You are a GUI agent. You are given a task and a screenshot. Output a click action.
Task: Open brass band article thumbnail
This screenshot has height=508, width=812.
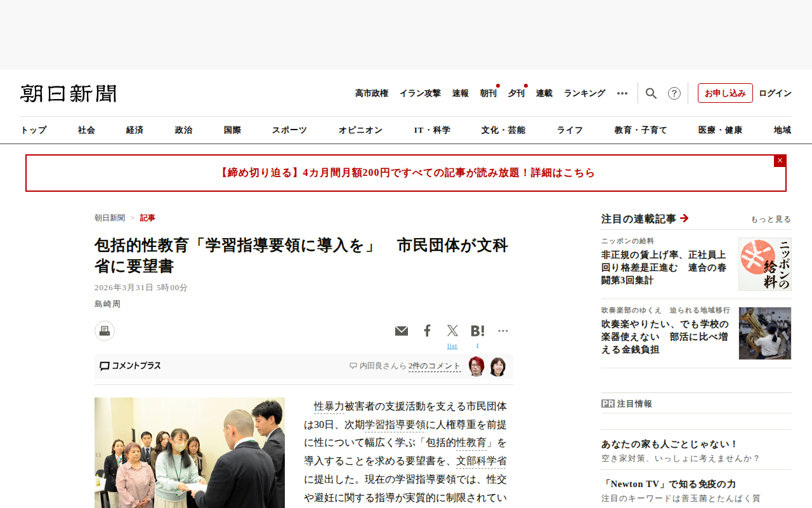coord(765,333)
